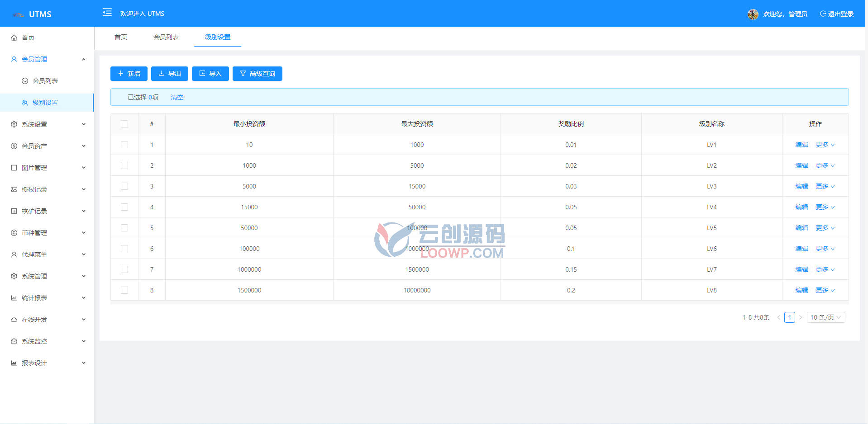This screenshot has height=424, width=868.
Task: Click the UTMS logo icon
Action: pos(18,14)
